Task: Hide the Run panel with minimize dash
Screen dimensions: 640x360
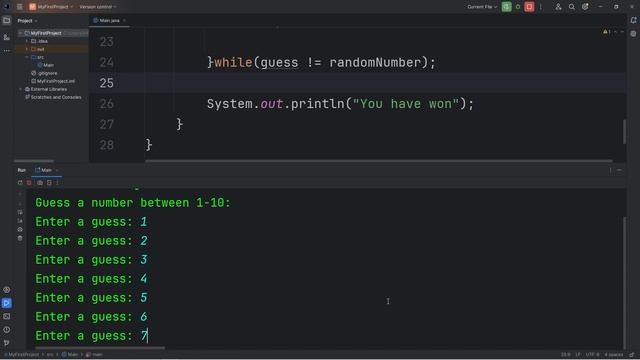Action: (619, 170)
